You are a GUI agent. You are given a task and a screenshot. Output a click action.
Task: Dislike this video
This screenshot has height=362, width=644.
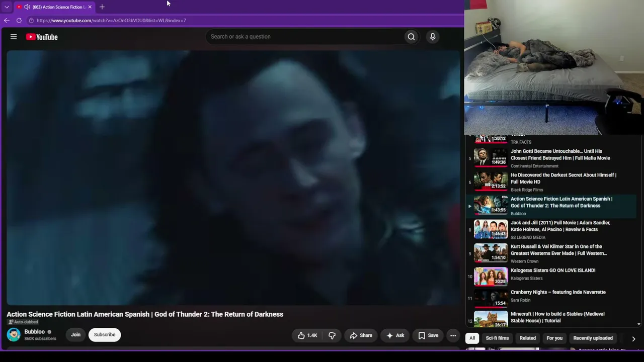click(x=332, y=335)
